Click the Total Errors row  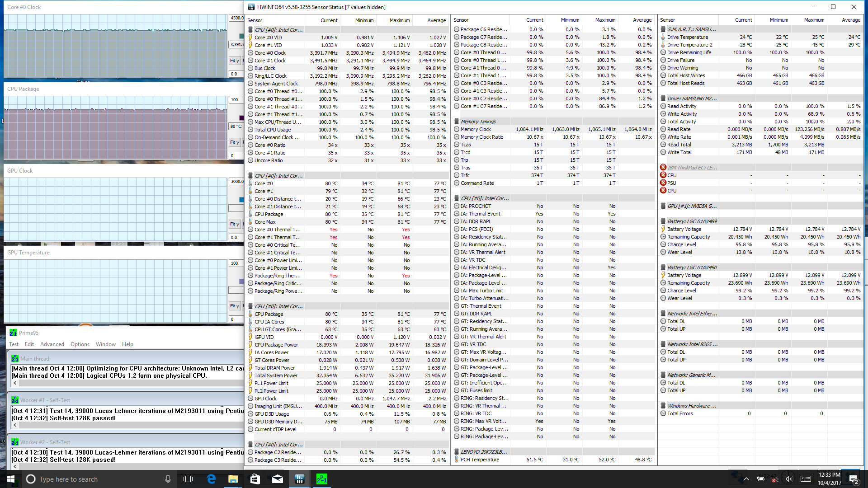coord(761,413)
